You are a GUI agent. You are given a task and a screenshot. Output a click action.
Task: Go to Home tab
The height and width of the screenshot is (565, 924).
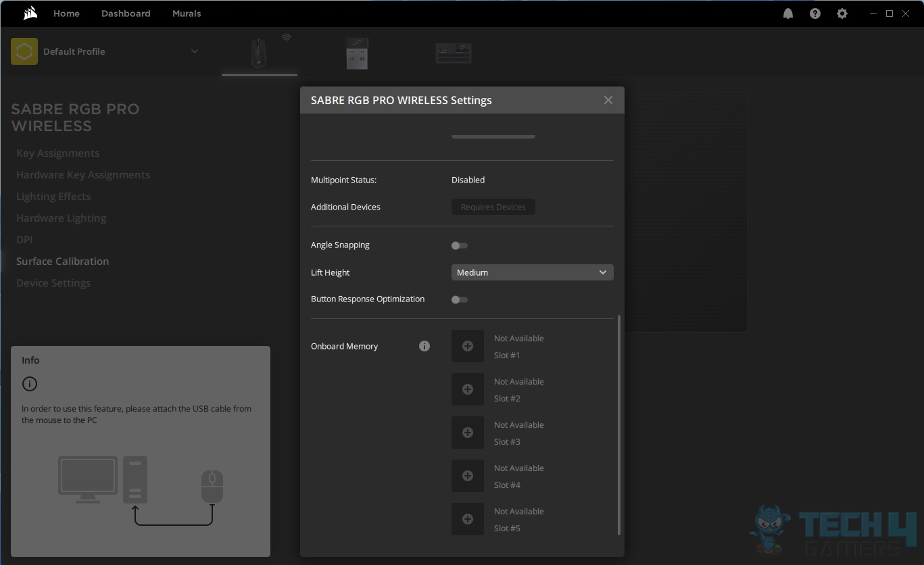click(x=66, y=14)
